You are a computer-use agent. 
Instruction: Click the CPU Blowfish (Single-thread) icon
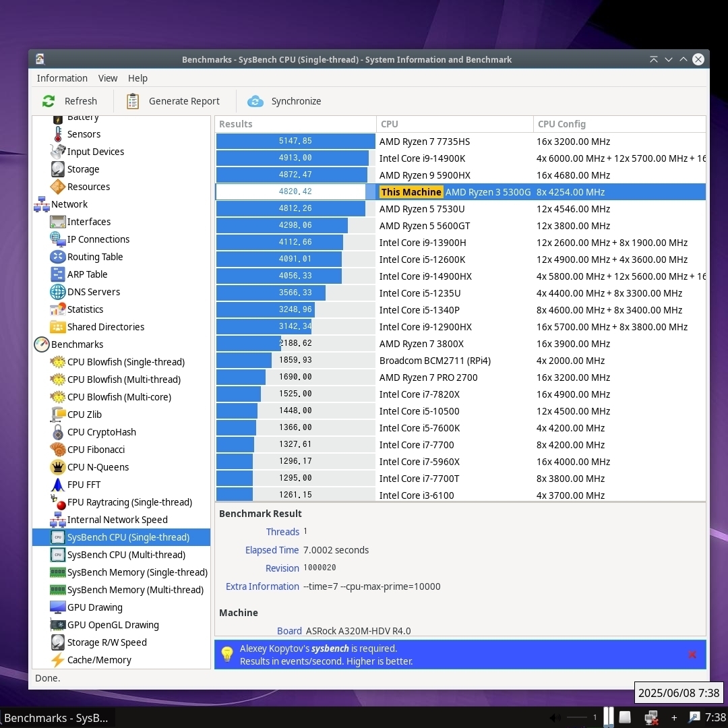pos(57,362)
